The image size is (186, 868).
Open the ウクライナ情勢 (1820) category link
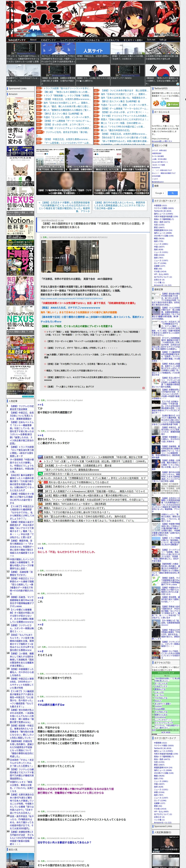pos(164,208)
